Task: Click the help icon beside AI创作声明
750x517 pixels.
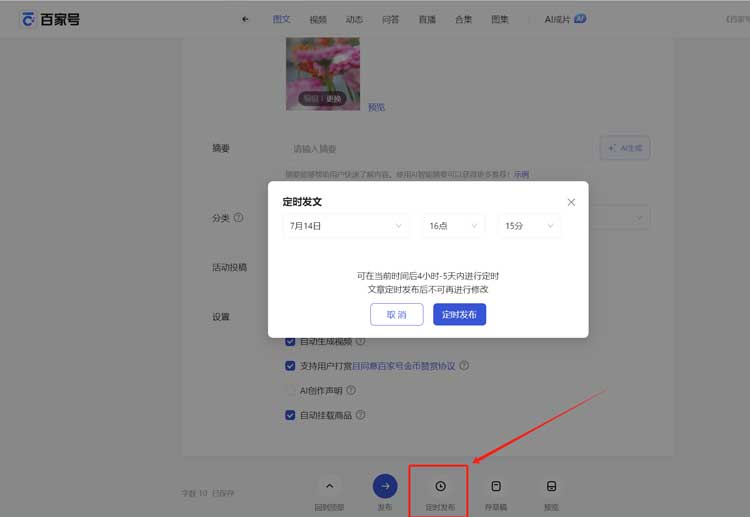Action: [x=351, y=390]
